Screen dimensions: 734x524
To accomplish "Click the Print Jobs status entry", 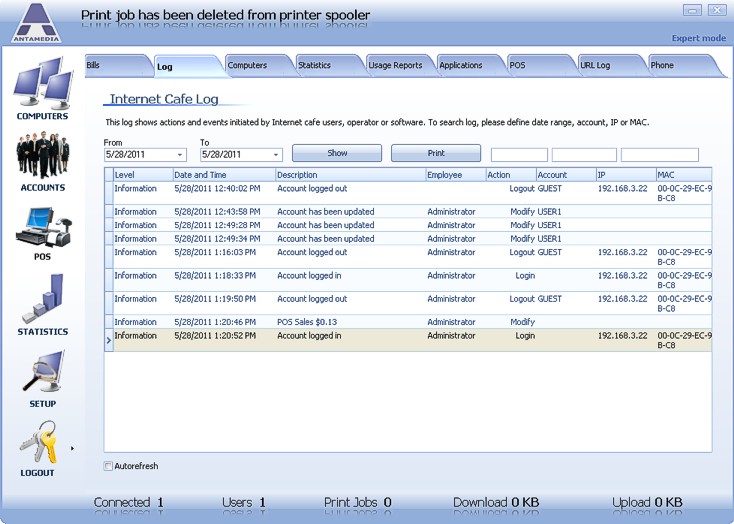I will 358,502.
